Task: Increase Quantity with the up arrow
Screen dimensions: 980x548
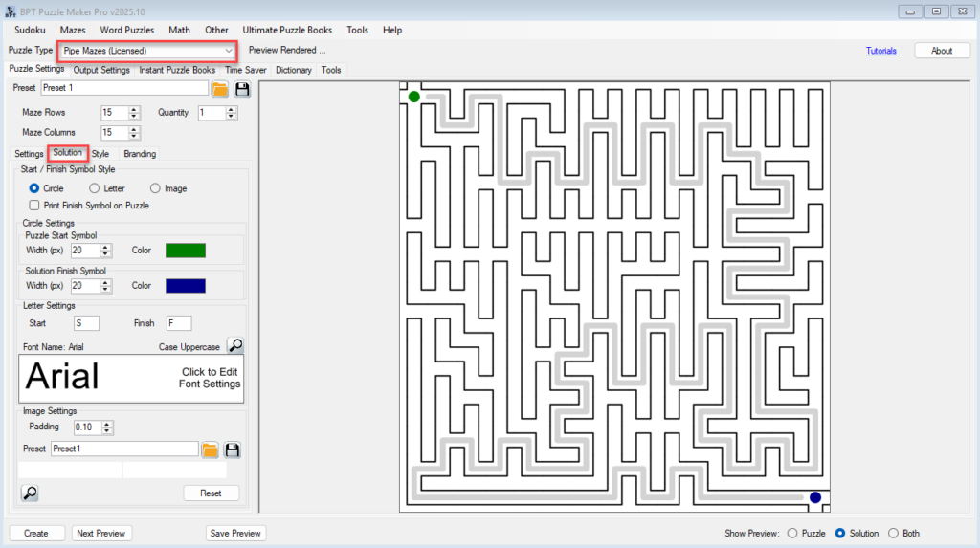Action: pos(232,109)
